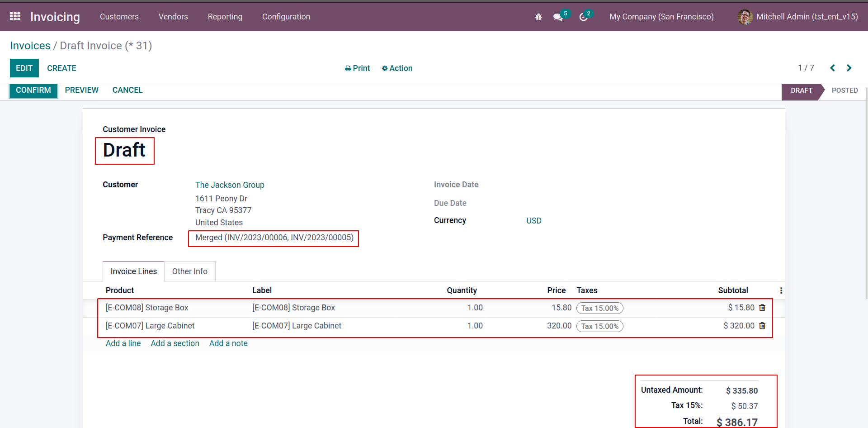The height and width of the screenshot is (428, 868).
Task: Open the Customers menu
Action: pos(119,17)
